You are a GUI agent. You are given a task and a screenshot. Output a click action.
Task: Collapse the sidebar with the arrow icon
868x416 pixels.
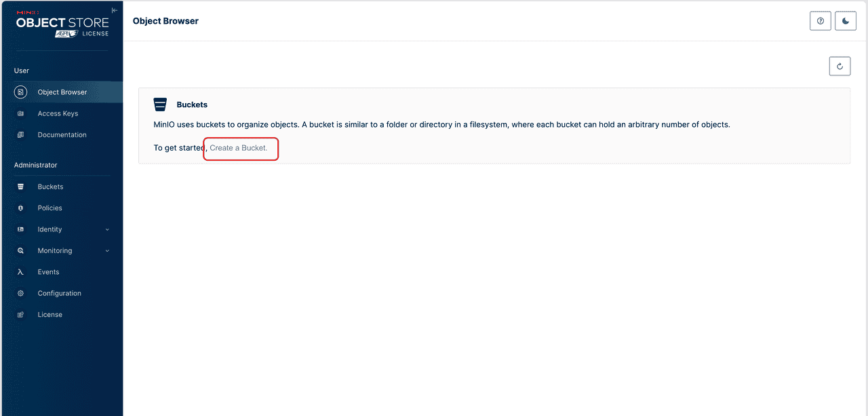tap(115, 10)
